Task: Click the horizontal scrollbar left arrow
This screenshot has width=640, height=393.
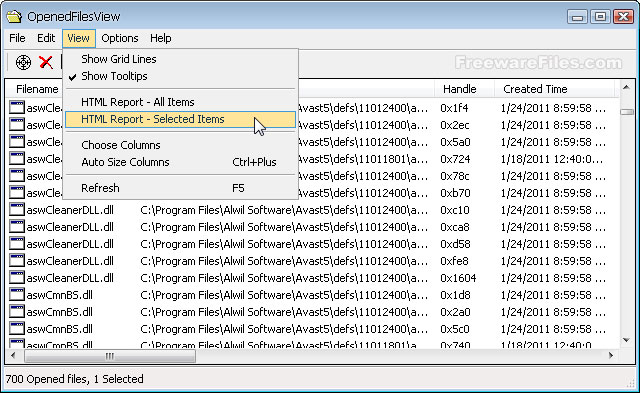Action: point(13,355)
